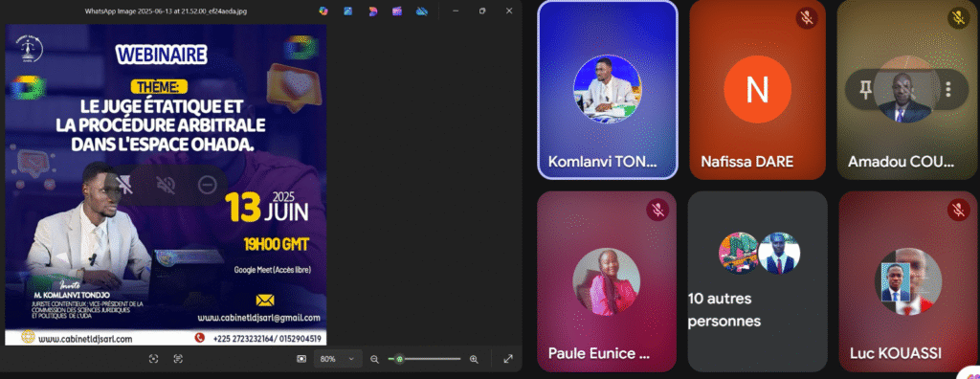Click the unpin icon overlay on the poster

click(124, 185)
